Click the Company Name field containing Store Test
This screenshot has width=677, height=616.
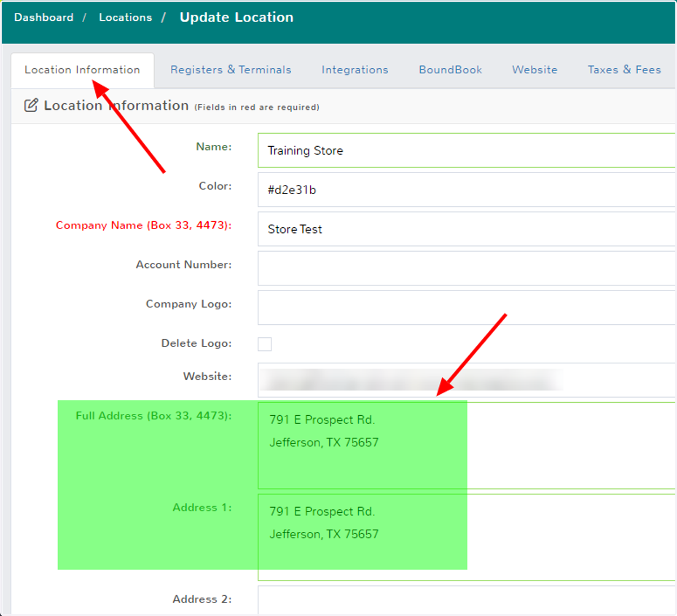click(467, 229)
